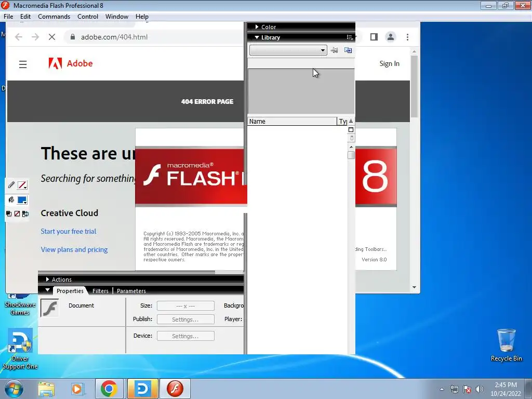This screenshot has width=532, height=399.
Task: Open the Library document dropdown
Action: point(288,50)
